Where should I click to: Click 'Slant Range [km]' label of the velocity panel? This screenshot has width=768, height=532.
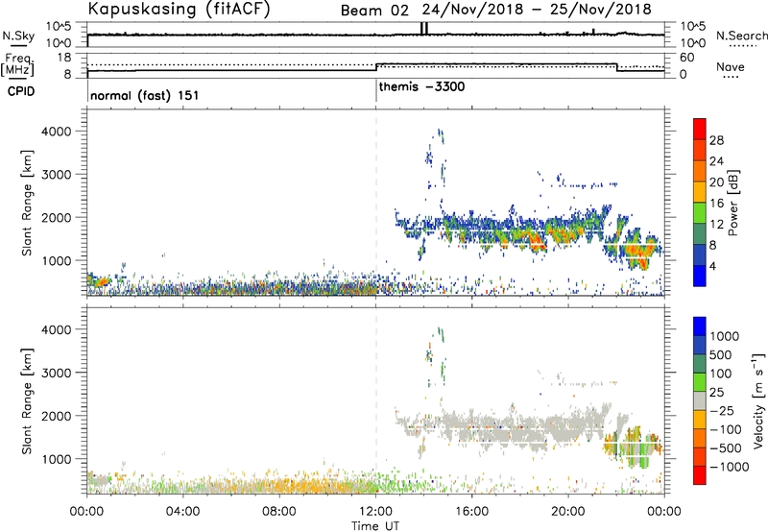[27, 400]
